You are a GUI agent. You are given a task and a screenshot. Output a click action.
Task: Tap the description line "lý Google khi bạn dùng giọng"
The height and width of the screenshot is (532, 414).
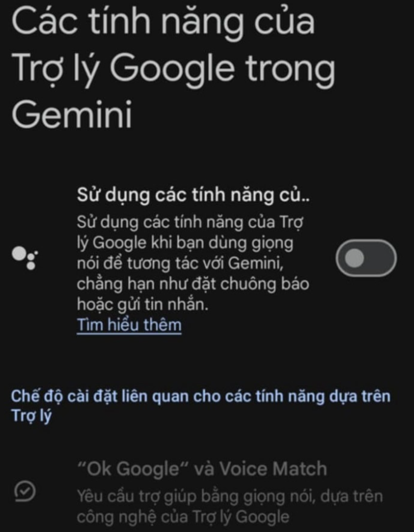pyautogui.click(x=185, y=243)
